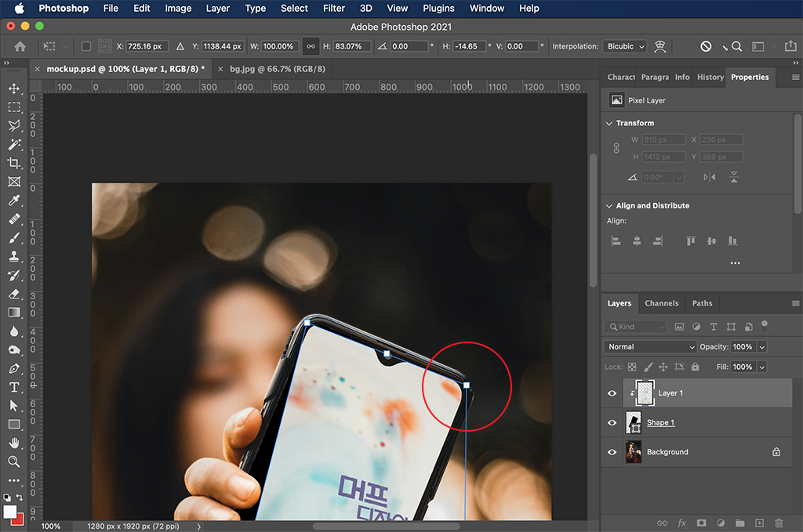803x532 pixels.
Task: Switch to the Channels tab
Action: (661, 303)
